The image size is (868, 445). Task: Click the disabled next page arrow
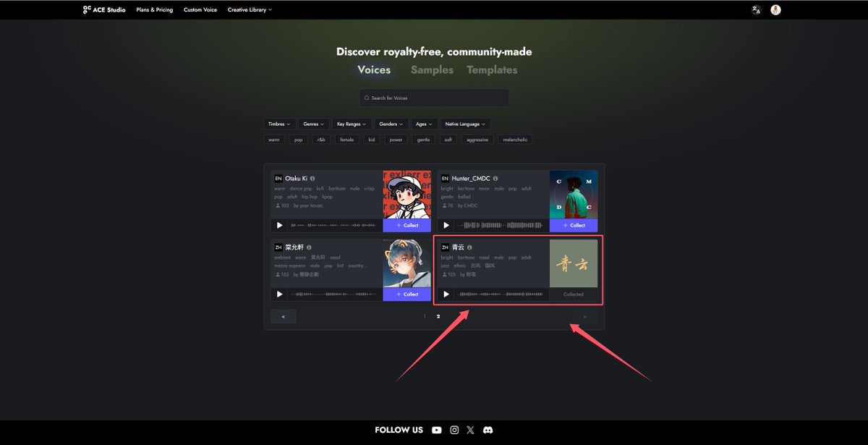point(584,316)
